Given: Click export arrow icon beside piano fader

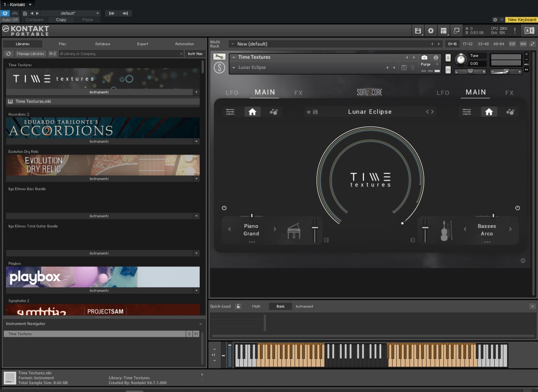Looking at the screenshot, I should click(x=327, y=240).
